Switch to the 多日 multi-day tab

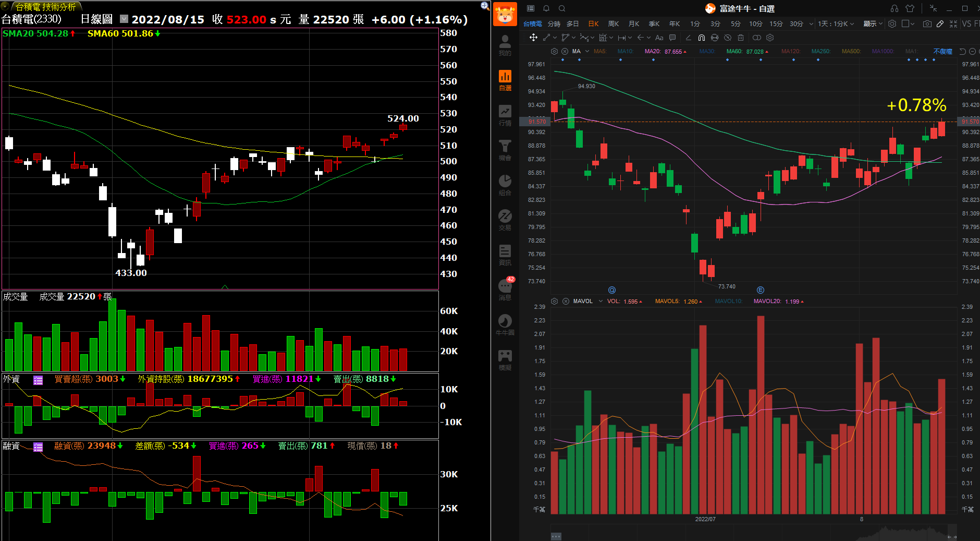(573, 24)
